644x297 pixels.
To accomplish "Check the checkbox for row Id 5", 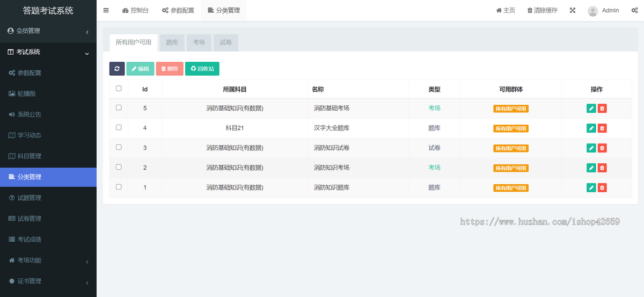I will (x=119, y=107).
